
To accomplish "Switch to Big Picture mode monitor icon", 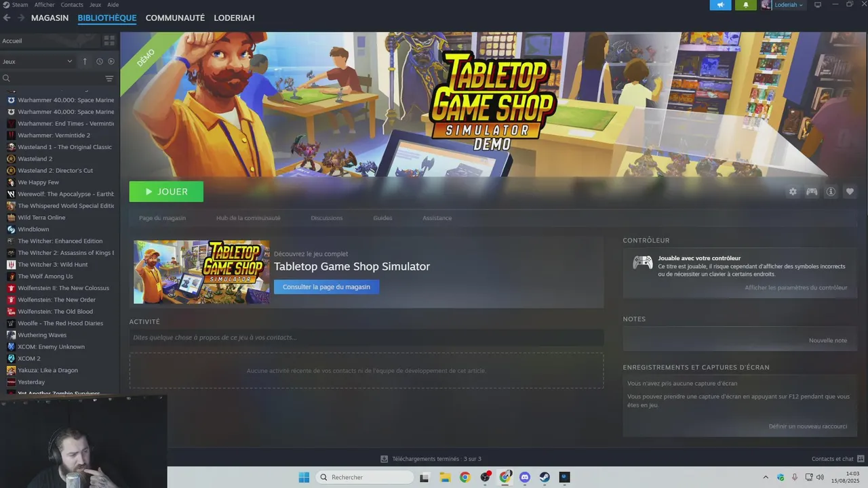I will pos(818,5).
